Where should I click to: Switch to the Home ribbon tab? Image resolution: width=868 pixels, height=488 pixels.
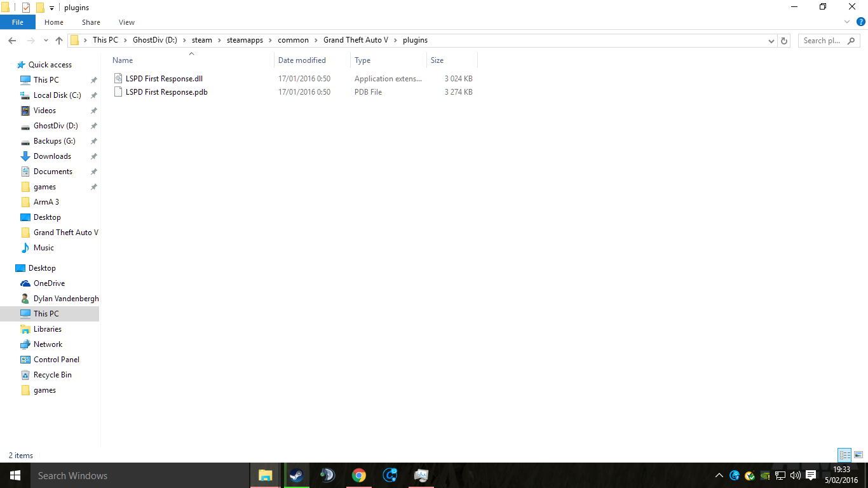pyautogui.click(x=54, y=22)
